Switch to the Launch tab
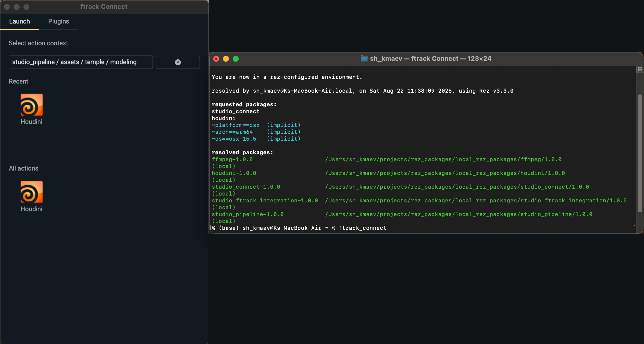This screenshot has width=644, height=344. [x=20, y=22]
